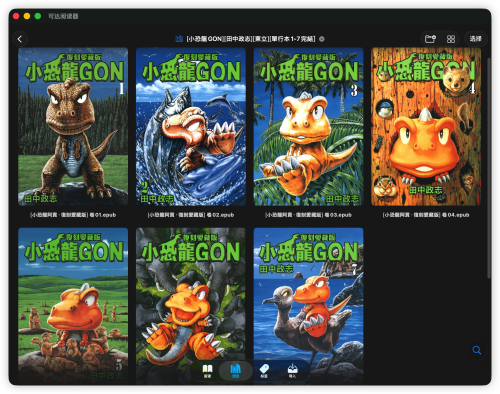This screenshot has width=500, height=394.
Task: Click the 选择 select button
Action: pyautogui.click(x=475, y=39)
